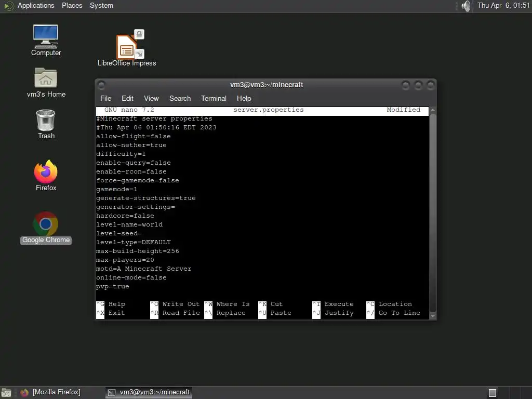The image size is (532, 399).
Task: Click the level-type=DEFAULT line
Action: click(134, 242)
